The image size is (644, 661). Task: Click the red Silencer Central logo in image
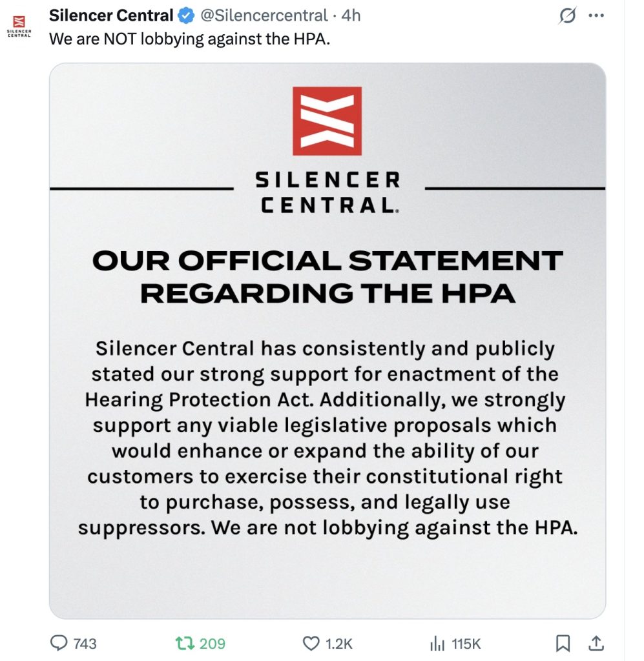327,121
